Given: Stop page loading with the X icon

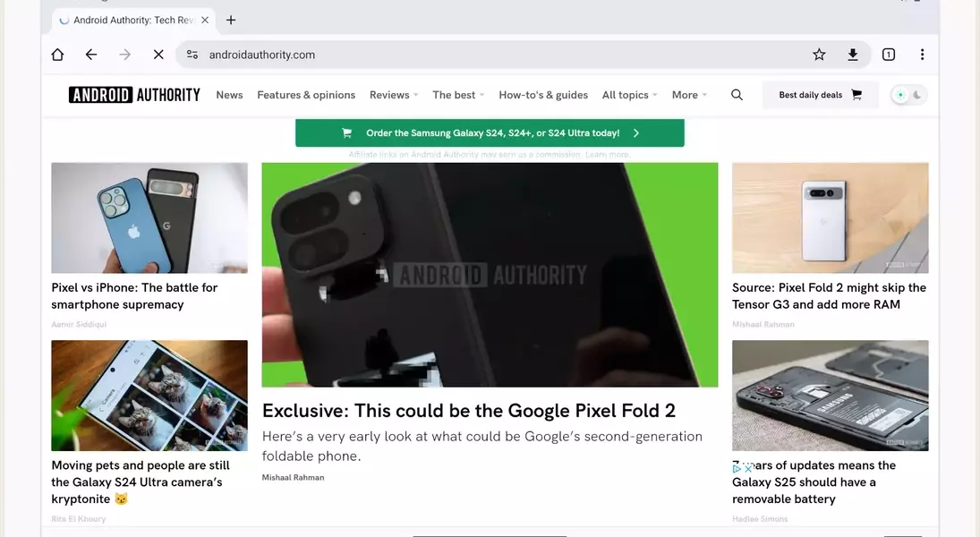Looking at the screenshot, I should [158, 55].
